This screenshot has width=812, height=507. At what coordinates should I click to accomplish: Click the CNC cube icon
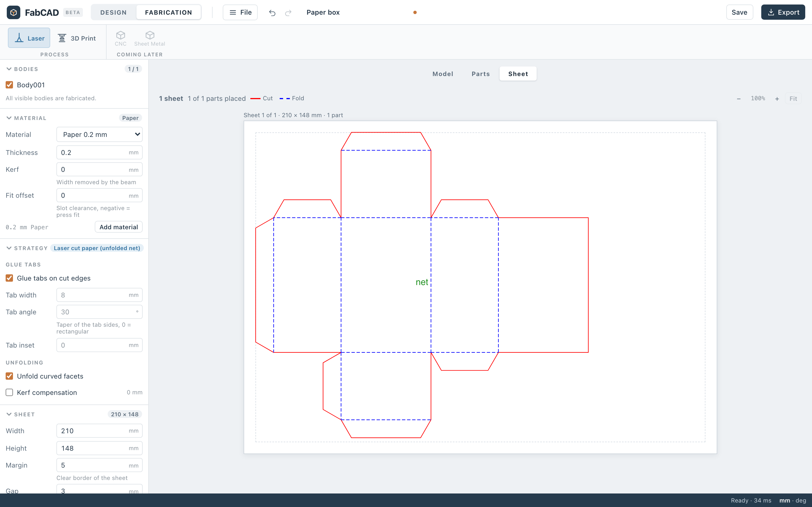coord(120,35)
